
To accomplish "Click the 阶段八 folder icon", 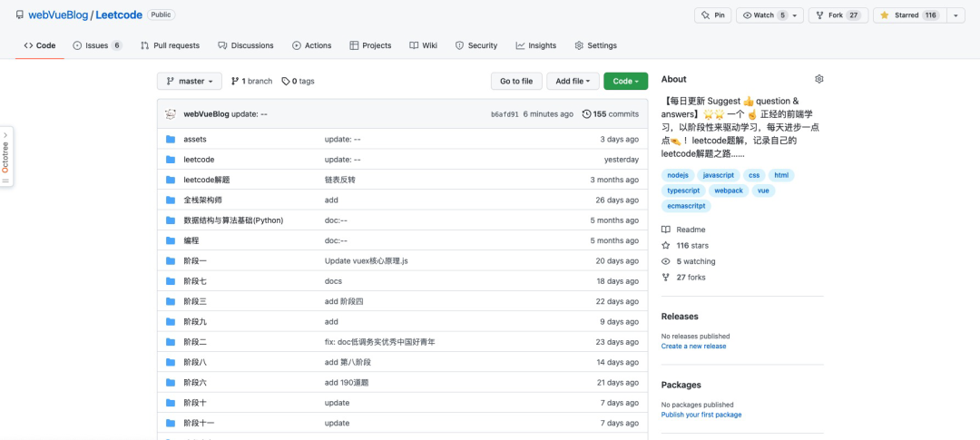I will point(170,362).
